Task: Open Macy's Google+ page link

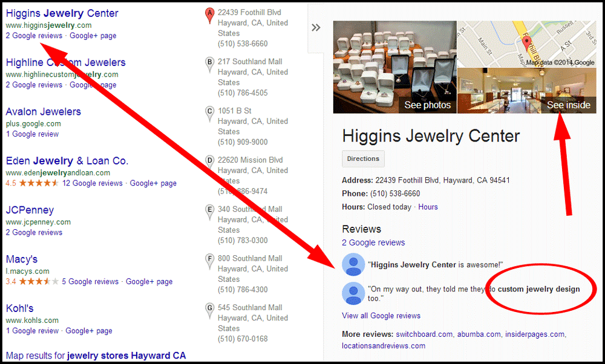Action: [149, 282]
